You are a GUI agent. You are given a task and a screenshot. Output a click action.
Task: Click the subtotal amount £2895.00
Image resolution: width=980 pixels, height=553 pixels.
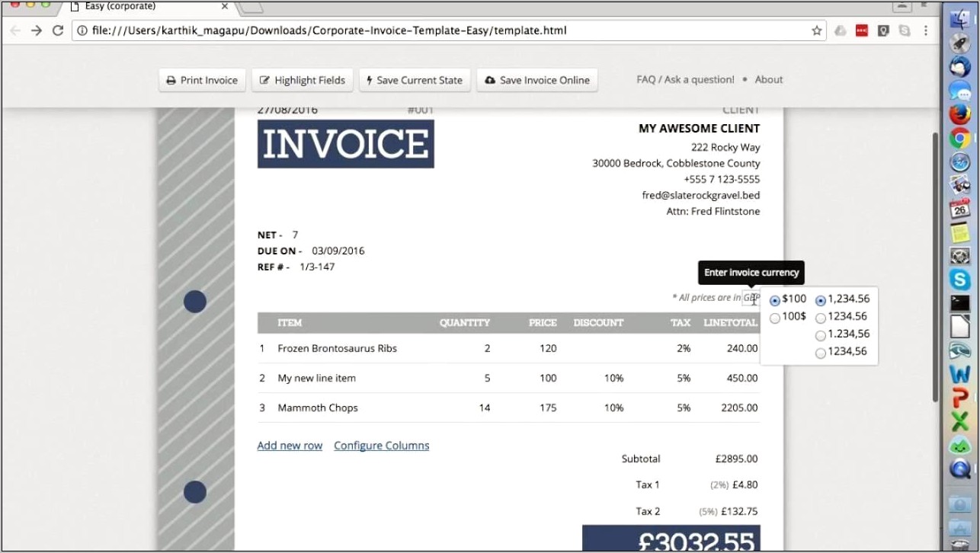pos(735,459)
